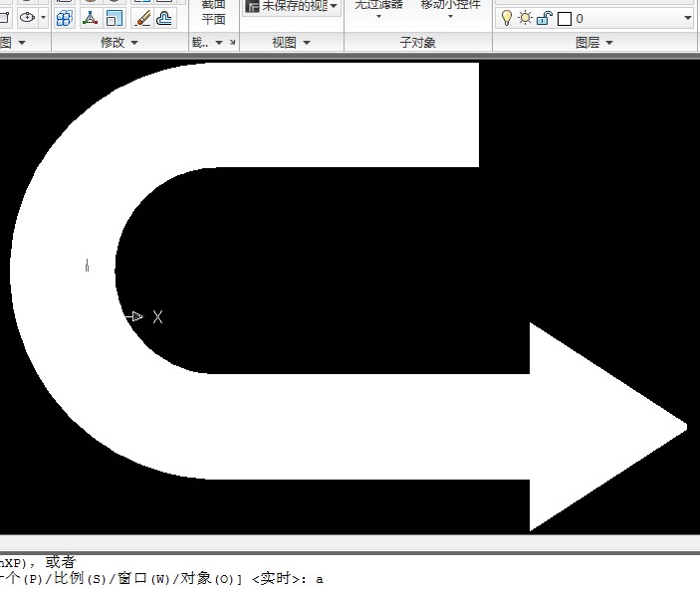This screenshot has width=700, height=590.
Task: Select the 3D scale squares icon
Action: (x=115, y=19)
